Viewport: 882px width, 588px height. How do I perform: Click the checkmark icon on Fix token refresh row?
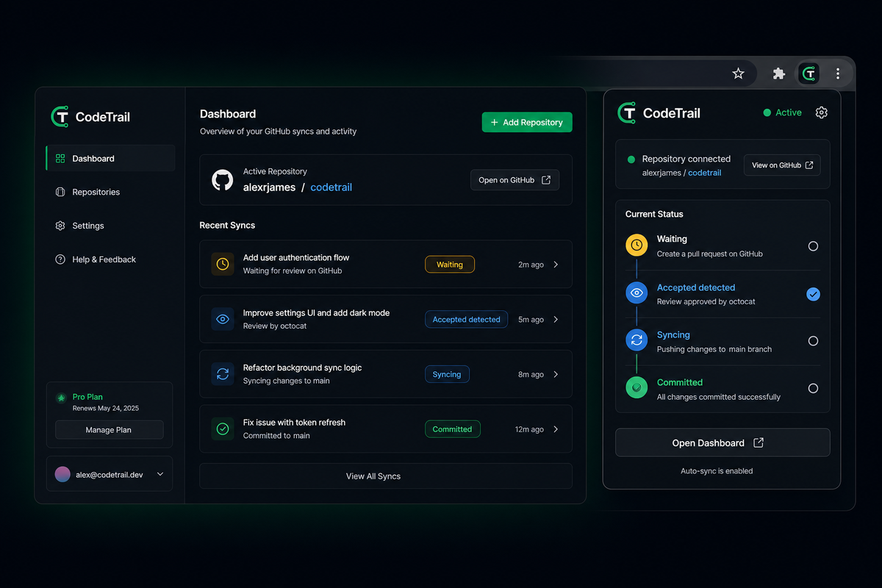pos(223,429)
